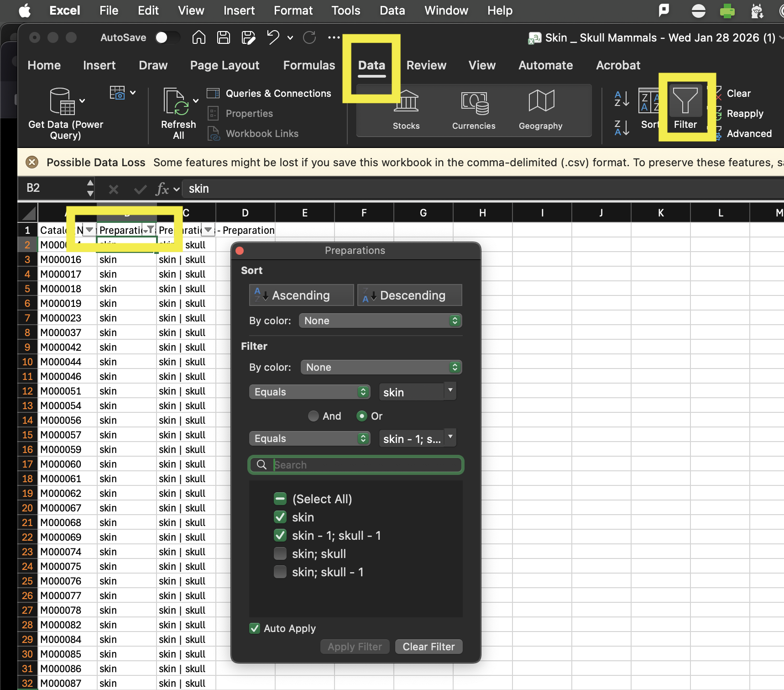
Task: Toggle the AutoSave switch
Action: (167, 37)
